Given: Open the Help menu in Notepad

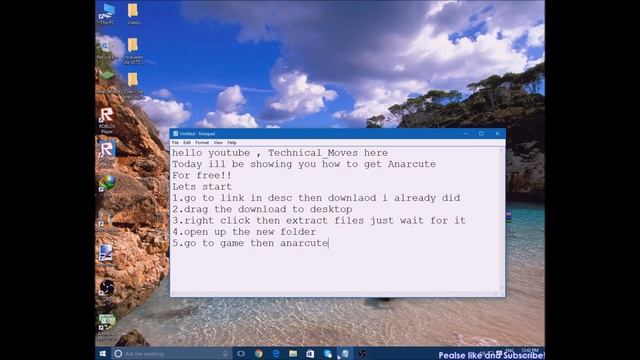Looking at the screenshot, I should click(232, 142).
